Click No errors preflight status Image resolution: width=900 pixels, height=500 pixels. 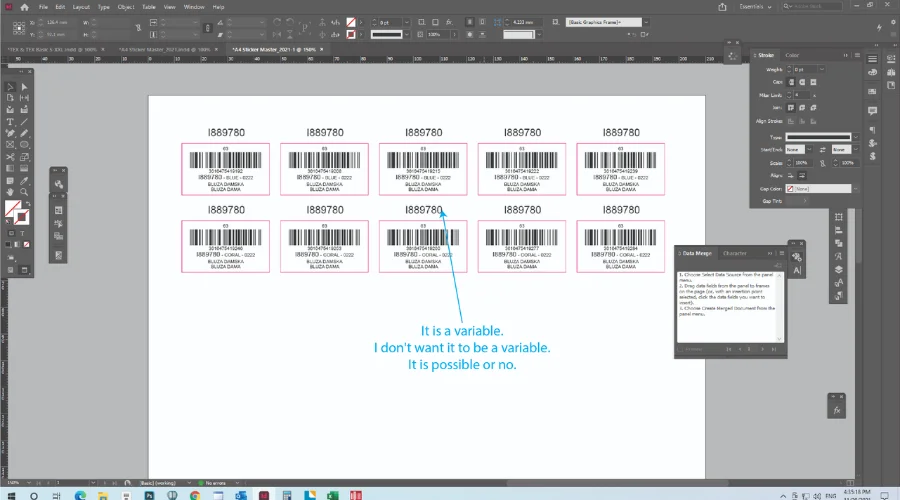click(215, 483)
